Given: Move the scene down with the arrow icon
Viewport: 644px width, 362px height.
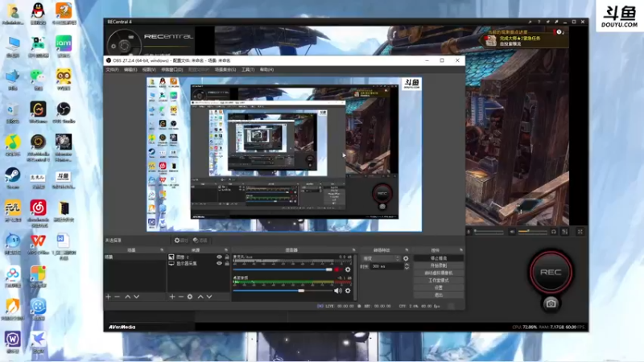Looking at the screenshot, I should point(136,296).
